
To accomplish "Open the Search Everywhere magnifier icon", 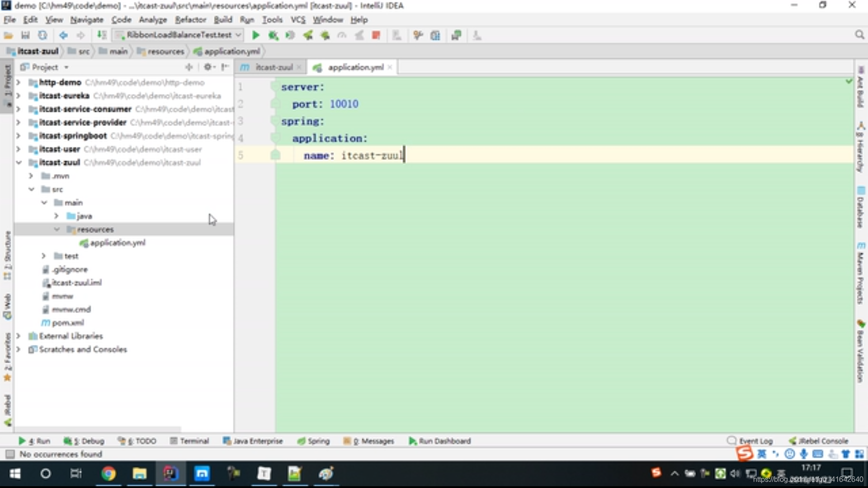I will click(859, 35).
